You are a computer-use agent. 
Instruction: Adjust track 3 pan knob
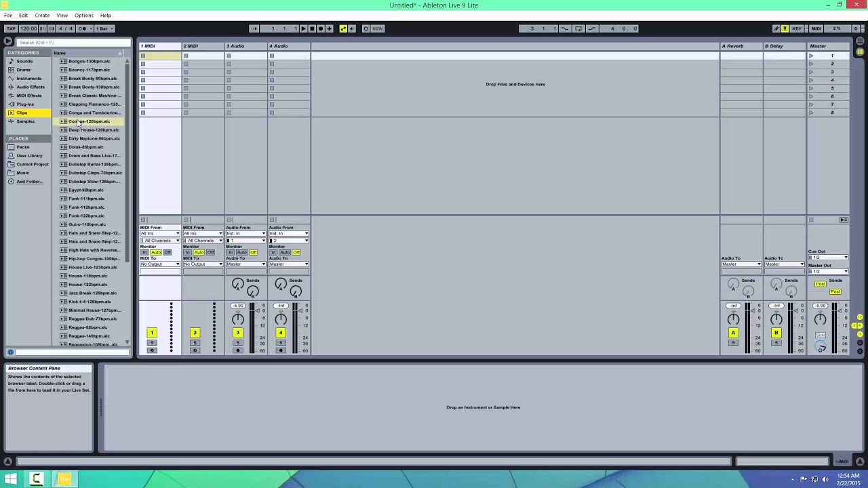pos(237,319)
